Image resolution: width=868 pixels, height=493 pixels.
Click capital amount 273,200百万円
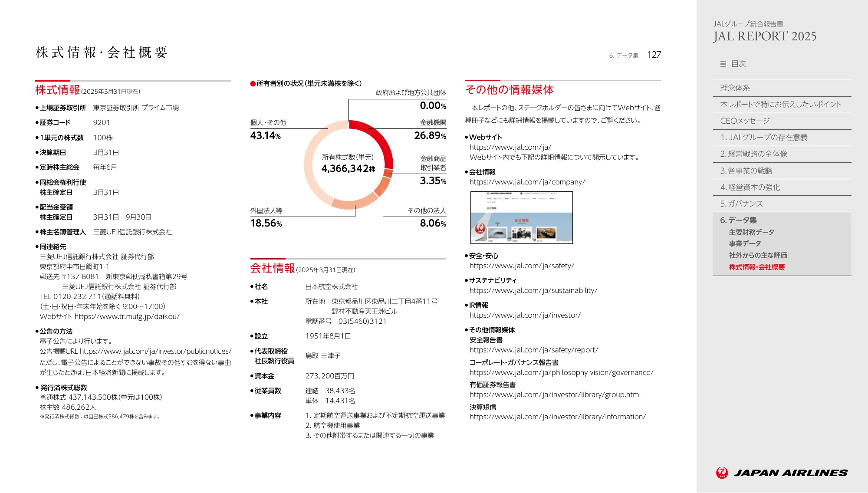(x=330, y=376)
